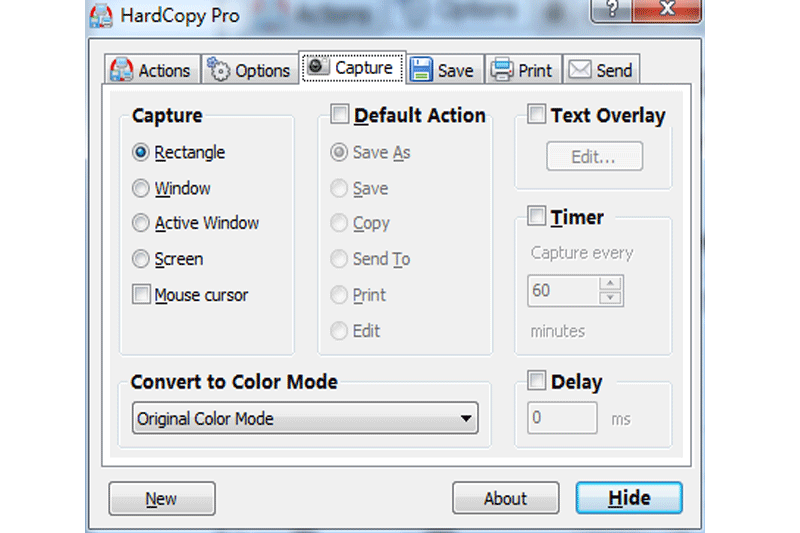Click the title bar help question mark
The height and width of the screenshot is (533, 800).
pyautogui.click(x=612, y=11)
